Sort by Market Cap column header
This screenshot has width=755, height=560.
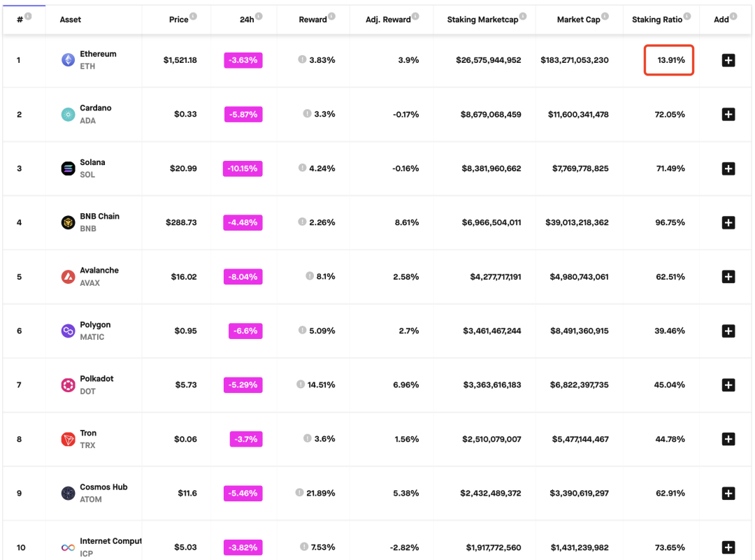(x=578, y=20)
